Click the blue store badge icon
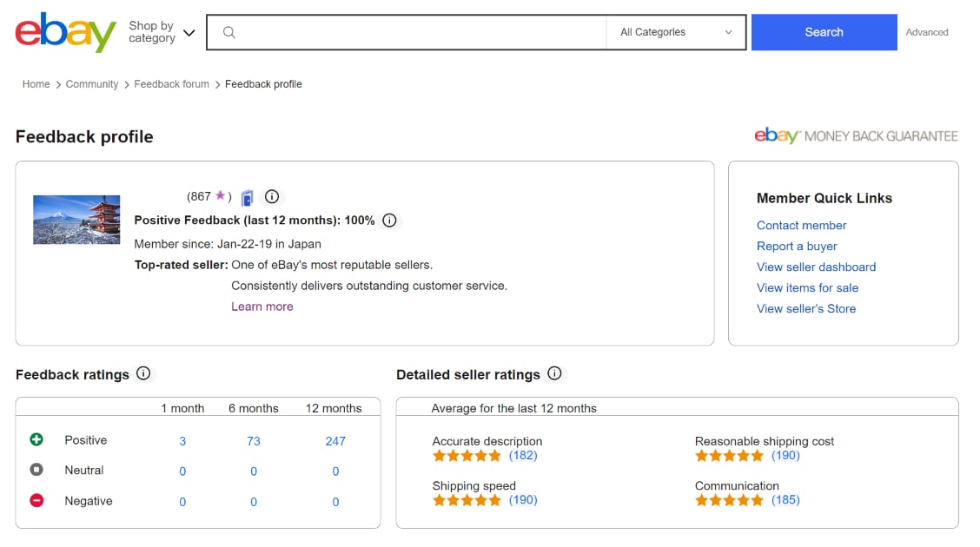980x547 pixels. click(x=248, y=197)
